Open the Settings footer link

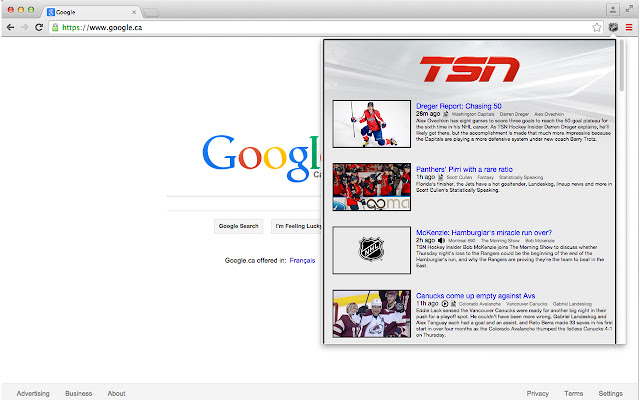tap(611, 393)
